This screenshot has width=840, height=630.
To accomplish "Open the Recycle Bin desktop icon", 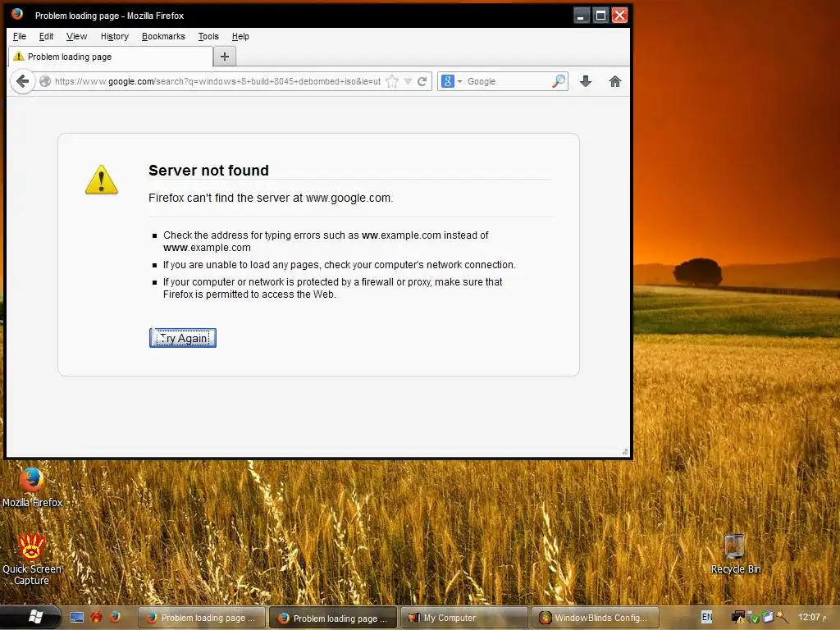I will click(735, 555).
